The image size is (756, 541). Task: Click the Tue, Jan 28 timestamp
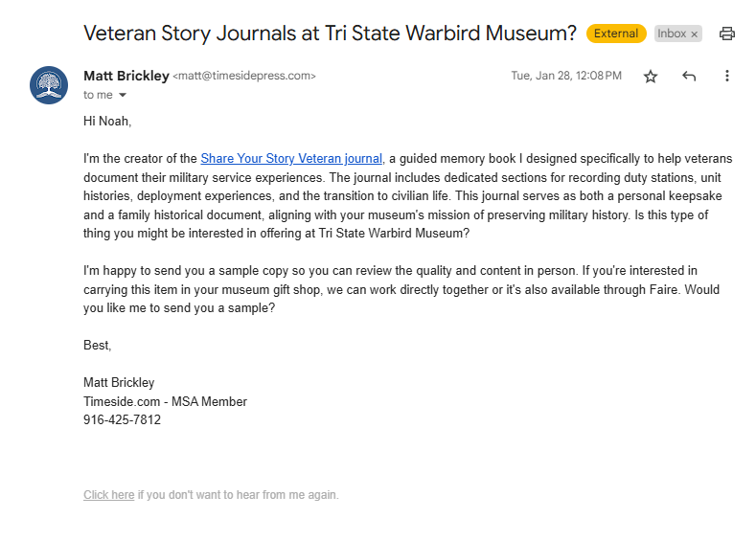(565, 77)
